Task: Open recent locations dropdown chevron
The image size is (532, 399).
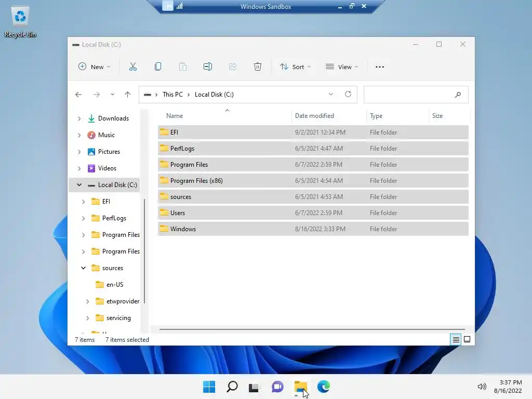Action: (112, 95)
